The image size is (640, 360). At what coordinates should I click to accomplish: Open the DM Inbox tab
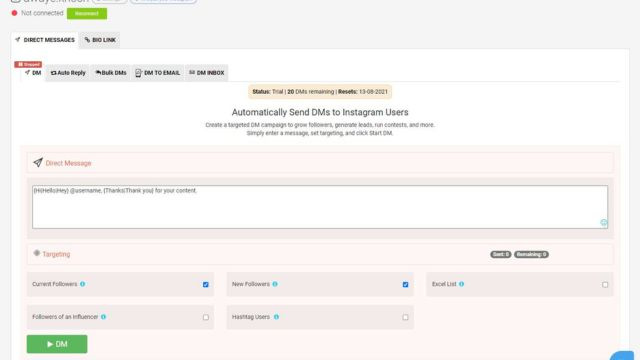207,73
